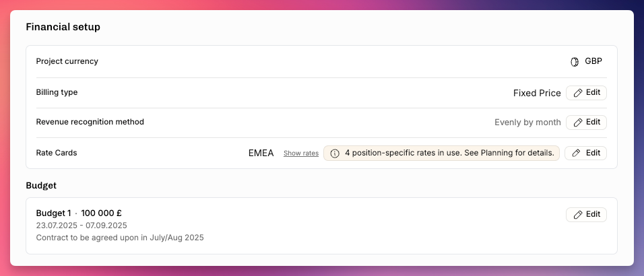Open the Show rates link

(x=301, y=153)
